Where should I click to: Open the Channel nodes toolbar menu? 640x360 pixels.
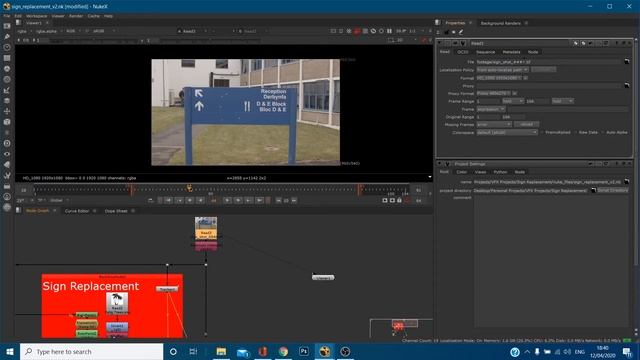coord(7,58)
